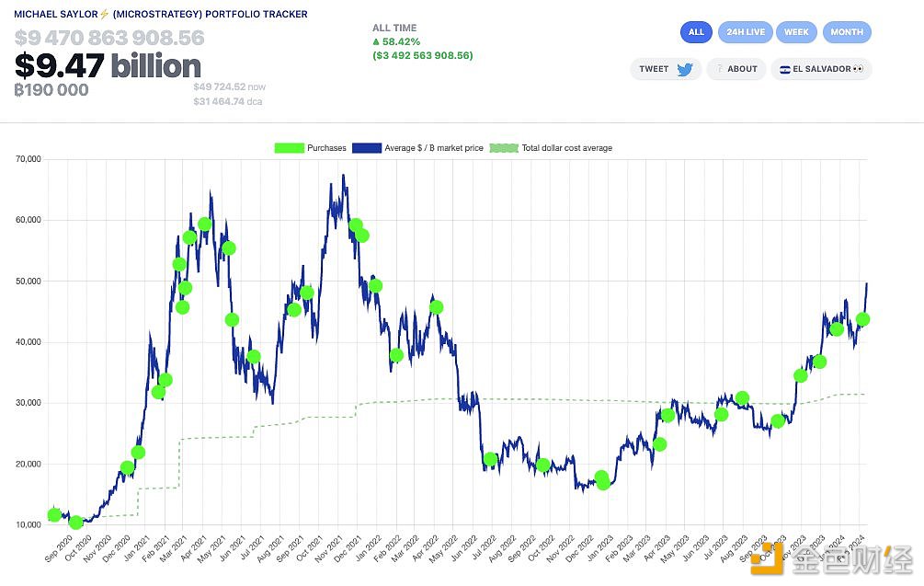Click the 58.42% gain figure
924x586 pixels.
click(x=396, y=42)
